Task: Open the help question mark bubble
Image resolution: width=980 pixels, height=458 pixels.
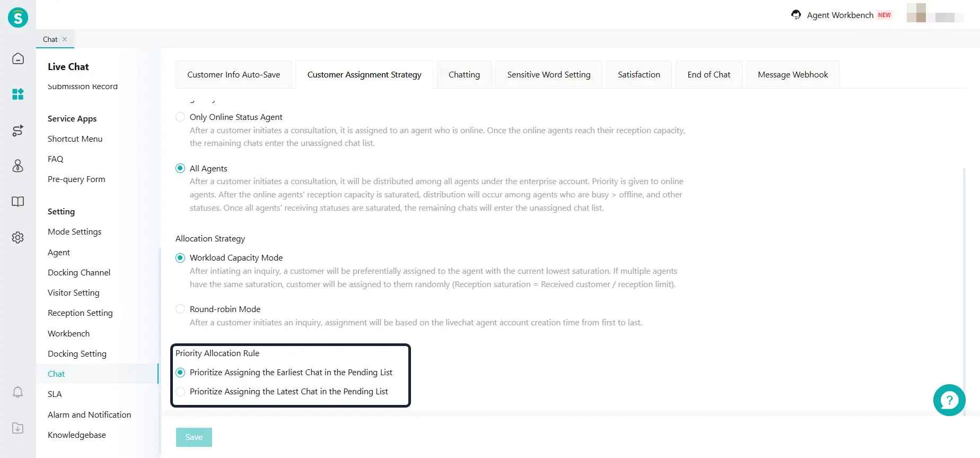Action: [949, 400]
